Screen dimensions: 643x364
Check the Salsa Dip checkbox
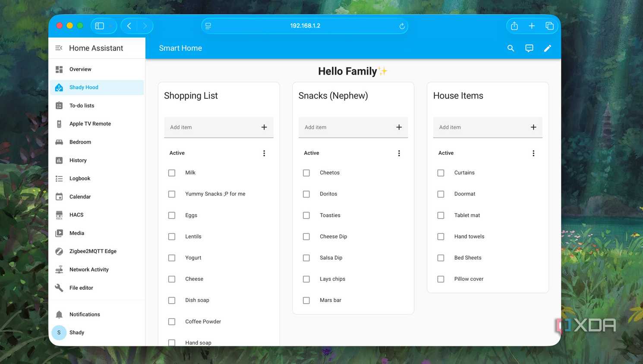coord(306,258)
